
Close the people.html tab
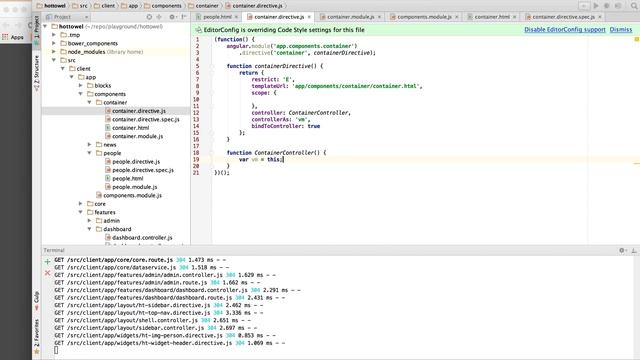tap(236, 17)
